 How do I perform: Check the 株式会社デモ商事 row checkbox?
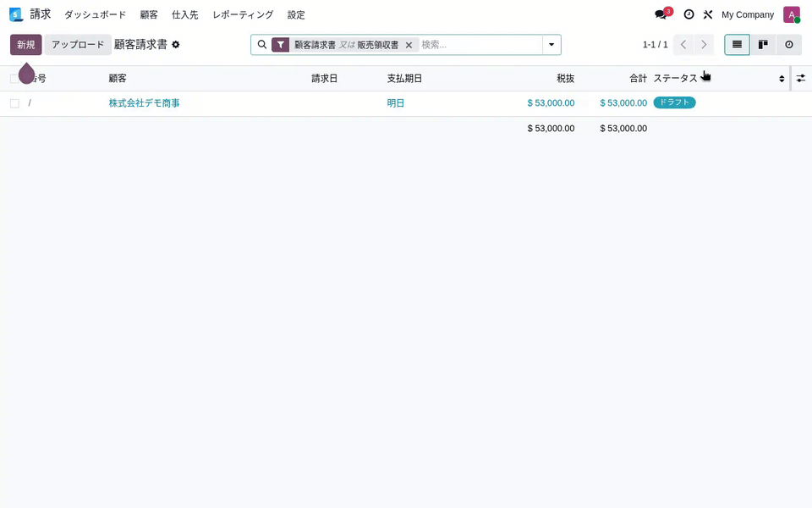pyautogui.click(x=14, y=103)
